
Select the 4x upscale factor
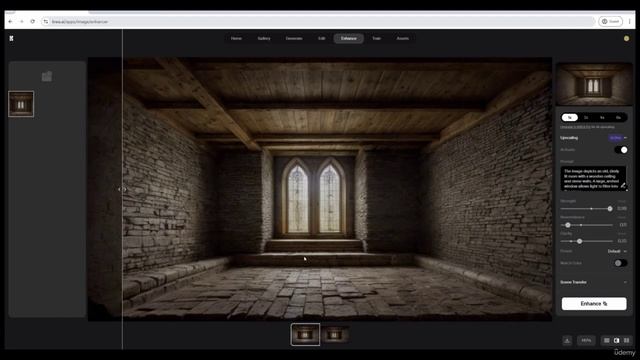point(602,118)
